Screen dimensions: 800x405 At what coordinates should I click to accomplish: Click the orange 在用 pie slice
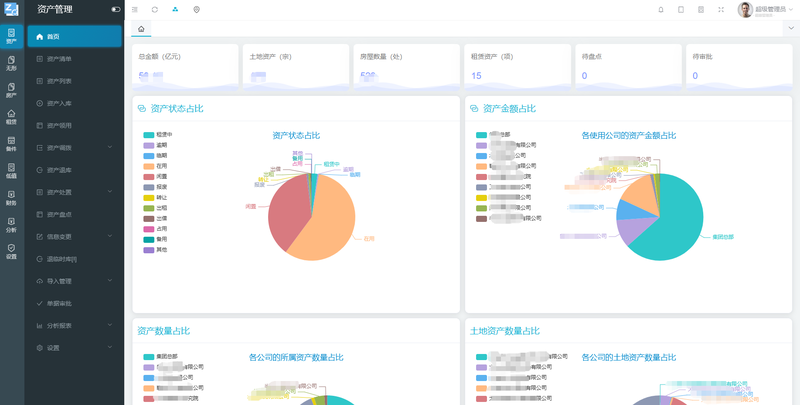(x=329, y=224)
